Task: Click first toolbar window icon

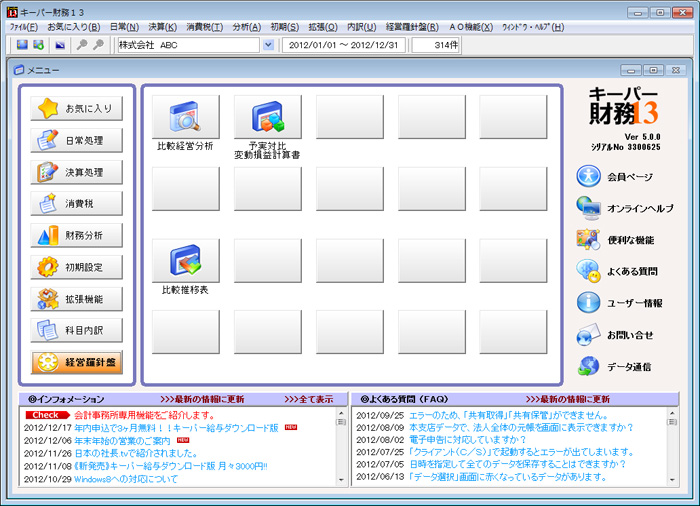Action: click(22, 45)
